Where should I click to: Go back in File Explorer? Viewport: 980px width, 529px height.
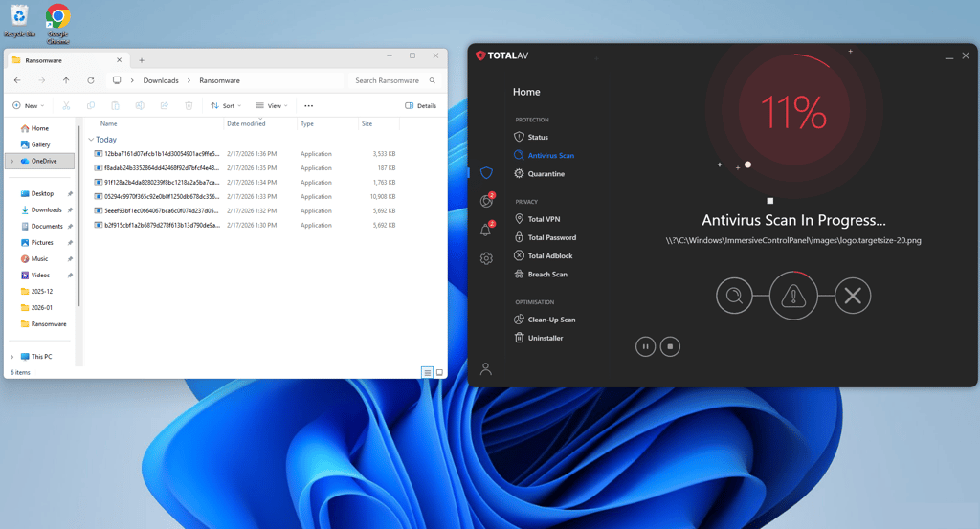pyautogui.click(x=17, y=80)
